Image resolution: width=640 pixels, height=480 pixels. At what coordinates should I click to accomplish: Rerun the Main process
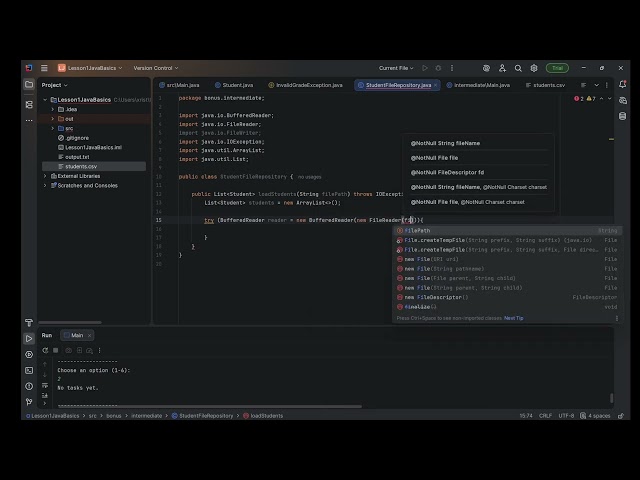click(45, 350)
